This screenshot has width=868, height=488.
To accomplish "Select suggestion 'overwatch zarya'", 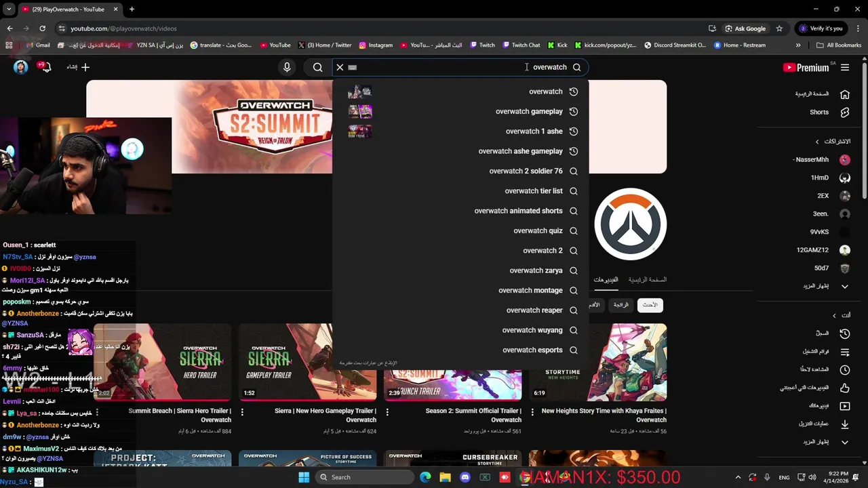I will [460, 270].
